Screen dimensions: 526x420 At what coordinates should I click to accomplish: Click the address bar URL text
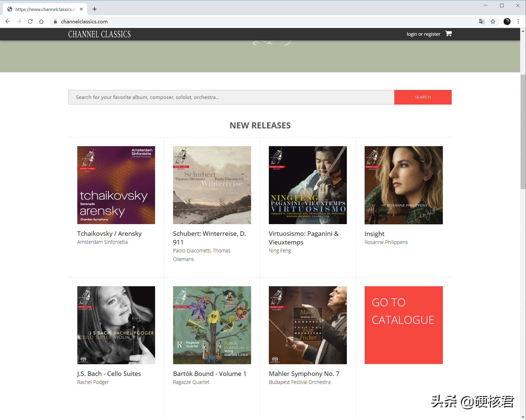[84, 21]
